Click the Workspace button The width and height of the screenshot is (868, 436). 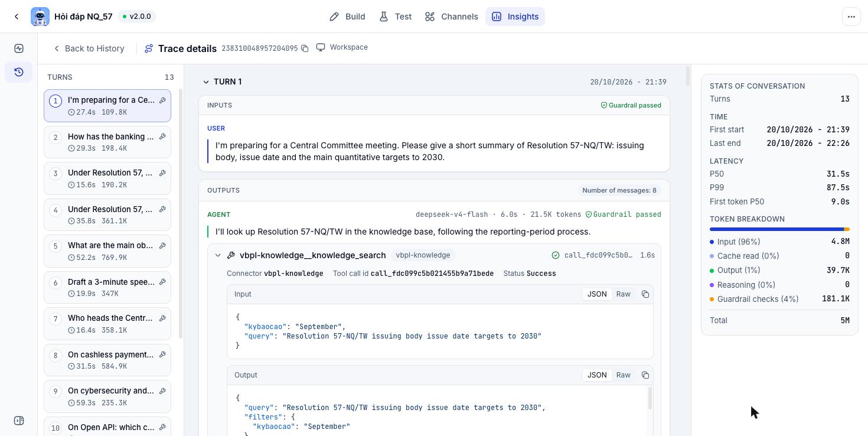(342, 47)
